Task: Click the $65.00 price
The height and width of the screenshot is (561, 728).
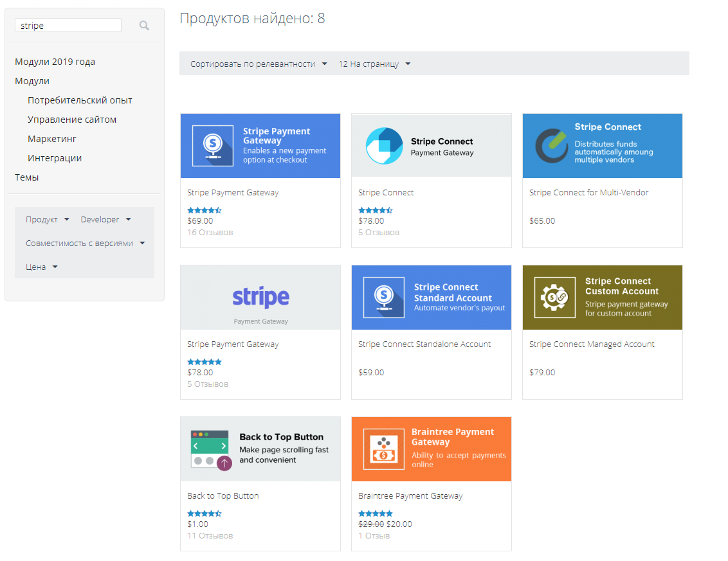Action: click(542, 221)
